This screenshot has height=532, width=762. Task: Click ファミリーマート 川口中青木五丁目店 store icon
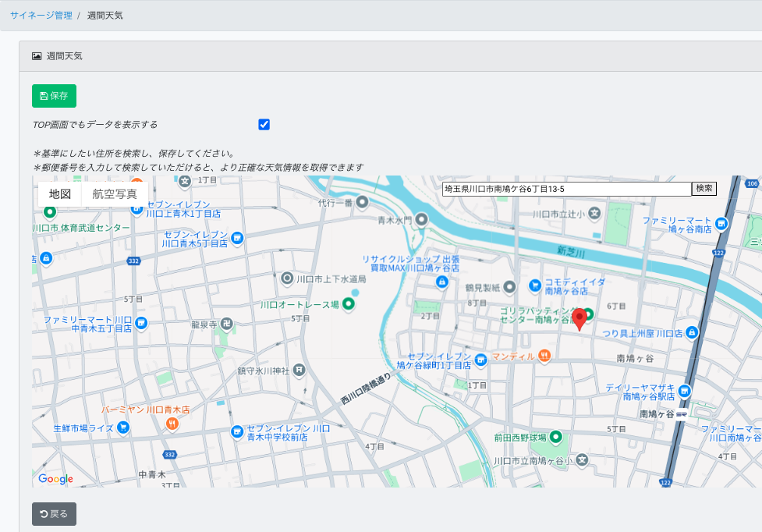click(141, 323)
